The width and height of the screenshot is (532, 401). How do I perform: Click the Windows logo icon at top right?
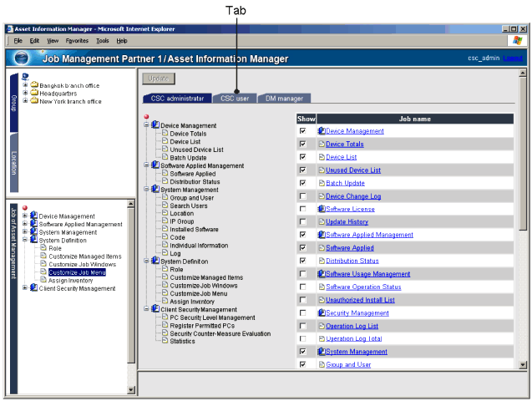[520, 40]
